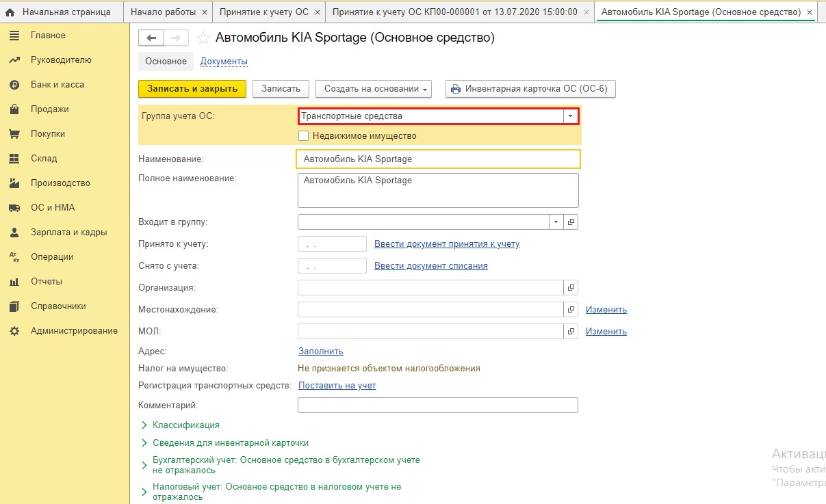Click the Склад grid icon in the sidebar
Image resolution: width=826 pixels, height=504 pixels.
coord(14,159)
